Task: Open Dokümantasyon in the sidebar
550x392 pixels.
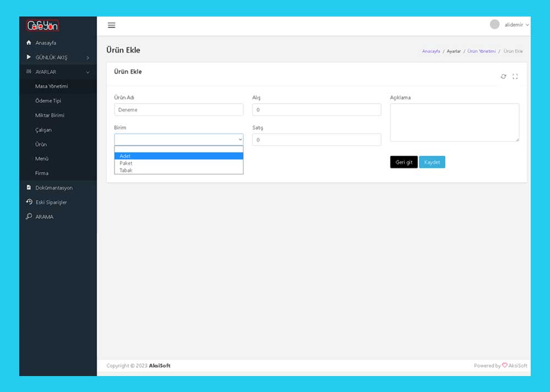Action: 53,187
